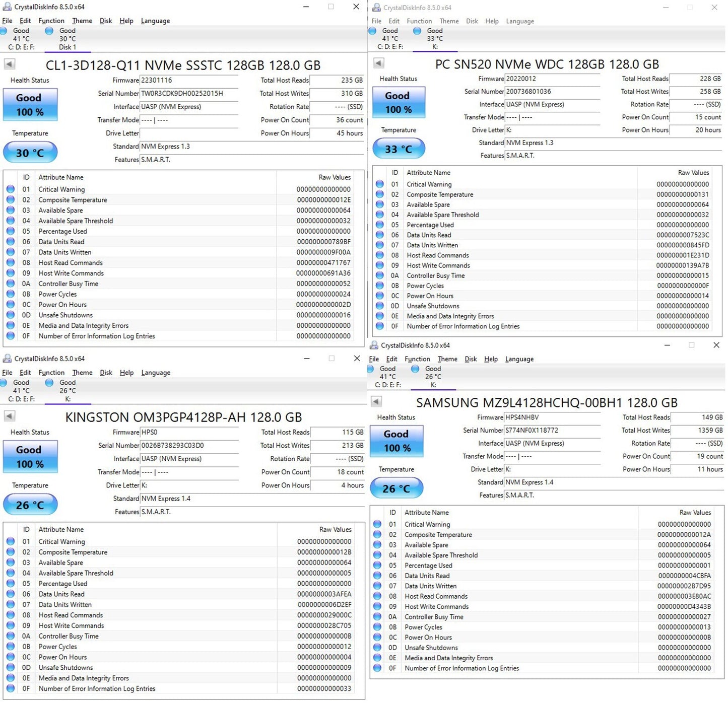The image size is (728, 703).
Task: Click the Host Write Commands row label in the SSSTC window
Action: (71, 273)
